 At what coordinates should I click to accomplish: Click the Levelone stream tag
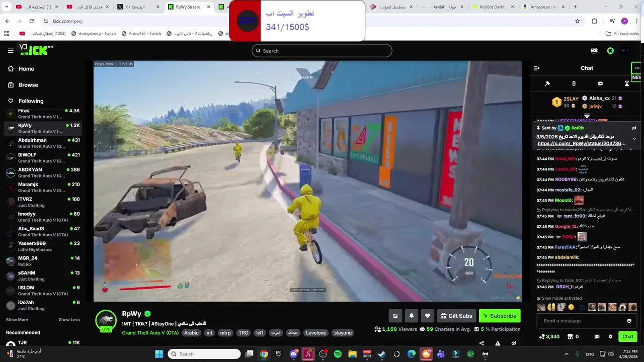(x=316, y=333)
